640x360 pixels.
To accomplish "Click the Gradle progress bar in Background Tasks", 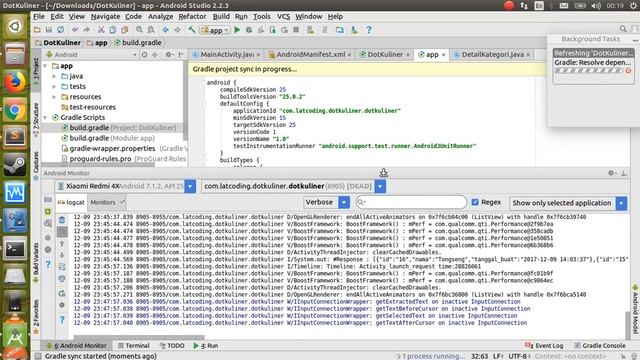I will click(x=589, y=71).
